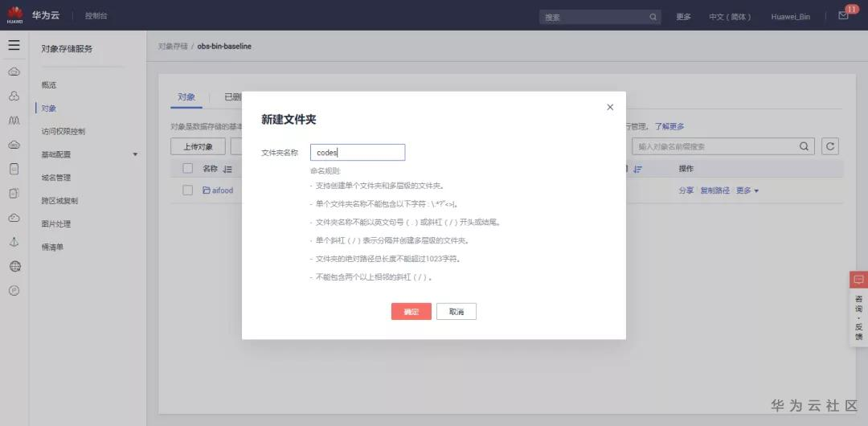Screen dimensions: 868x426
Task: Open the aifood folder link
Action: point(223,190)
